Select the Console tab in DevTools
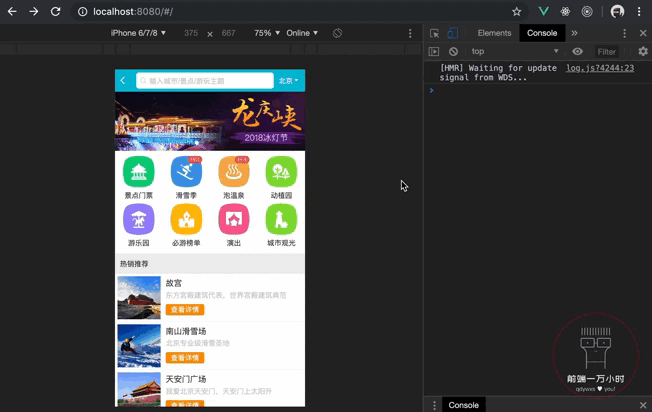Image resolution: width=652 pixels, height=412 pixels. (x=542, y=33)
